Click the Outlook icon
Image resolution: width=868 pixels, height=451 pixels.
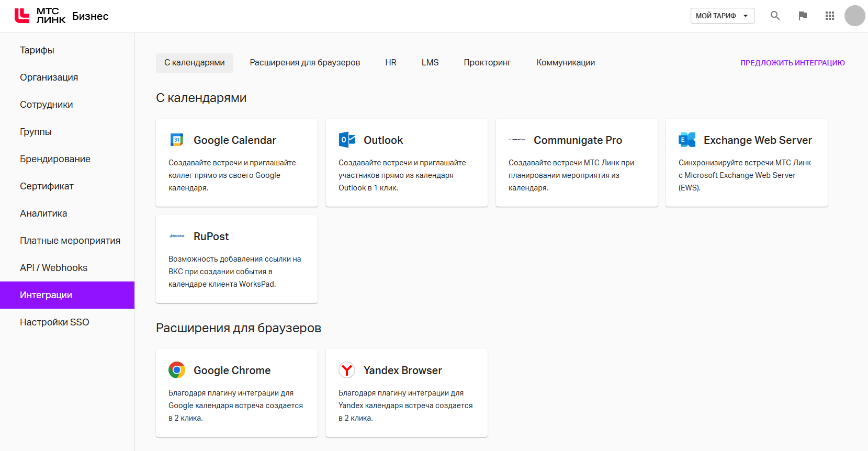click(x=347, y=140)
